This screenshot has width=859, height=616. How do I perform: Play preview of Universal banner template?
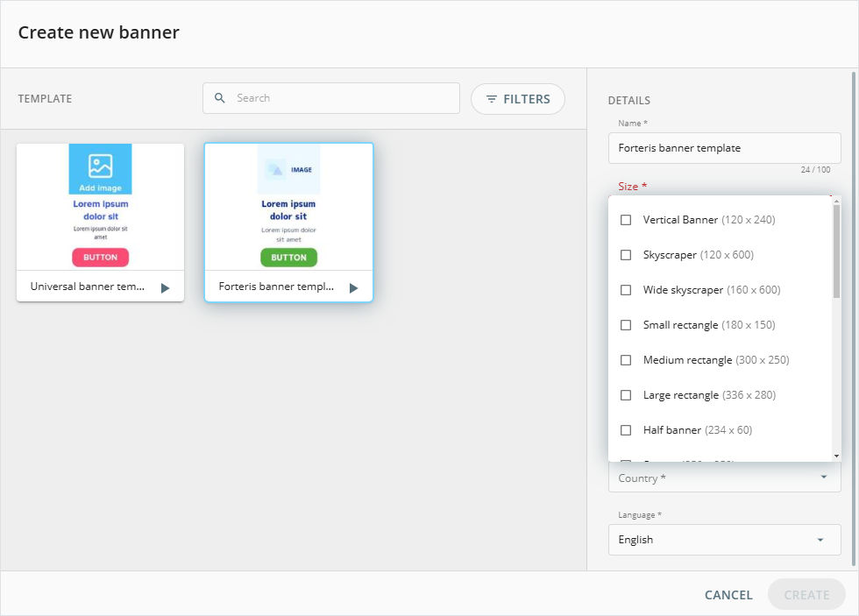click(x=165, y=287)
